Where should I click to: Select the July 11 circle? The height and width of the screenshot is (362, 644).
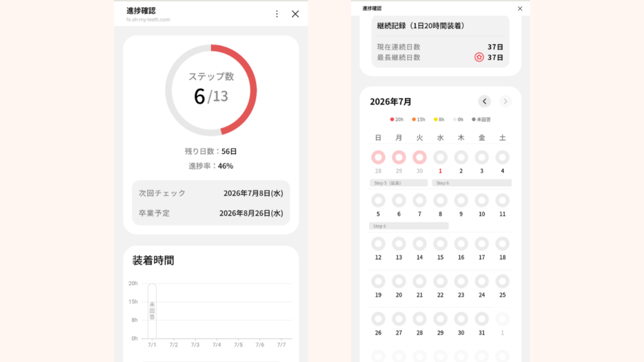point(502,200)
